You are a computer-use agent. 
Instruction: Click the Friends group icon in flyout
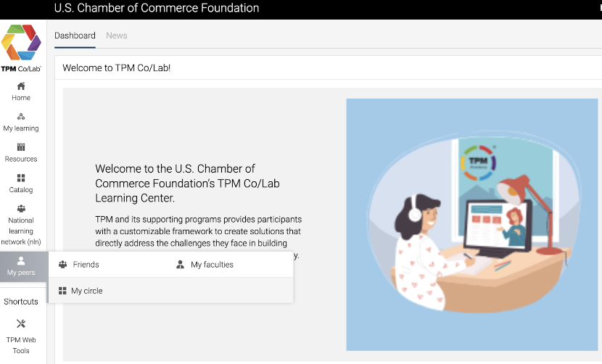tap(62, 265)
